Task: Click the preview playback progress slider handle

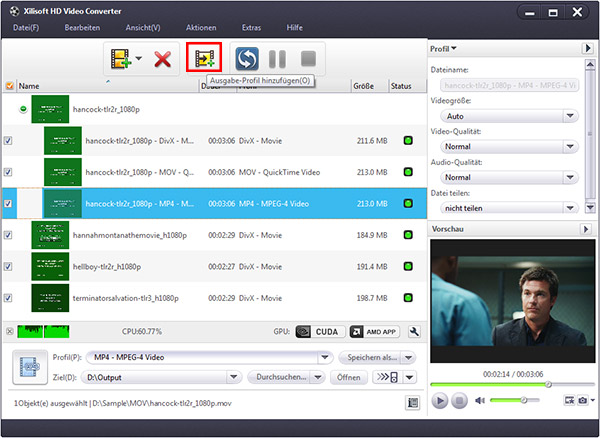Action: 548,384
